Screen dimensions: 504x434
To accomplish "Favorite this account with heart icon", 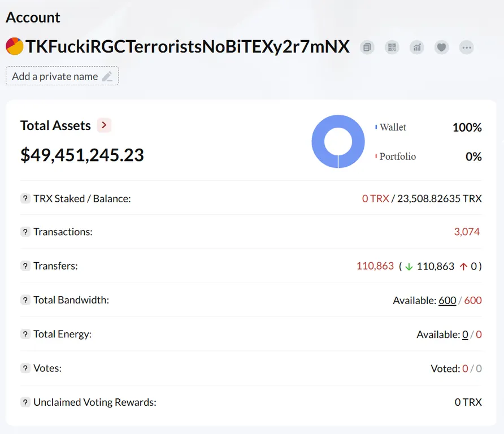I will (x=442, y=47).
